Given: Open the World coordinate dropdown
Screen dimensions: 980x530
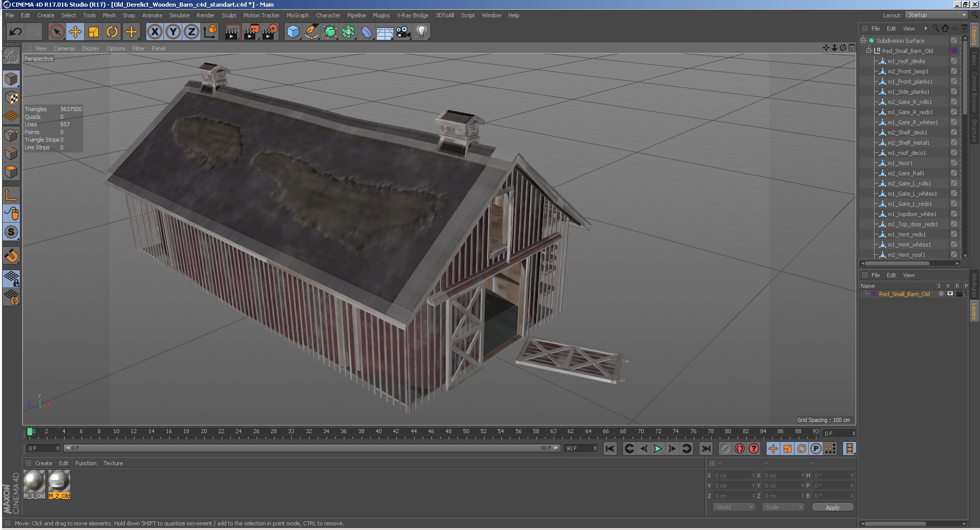Looking at the screenshot, I should tap(733, 507).
